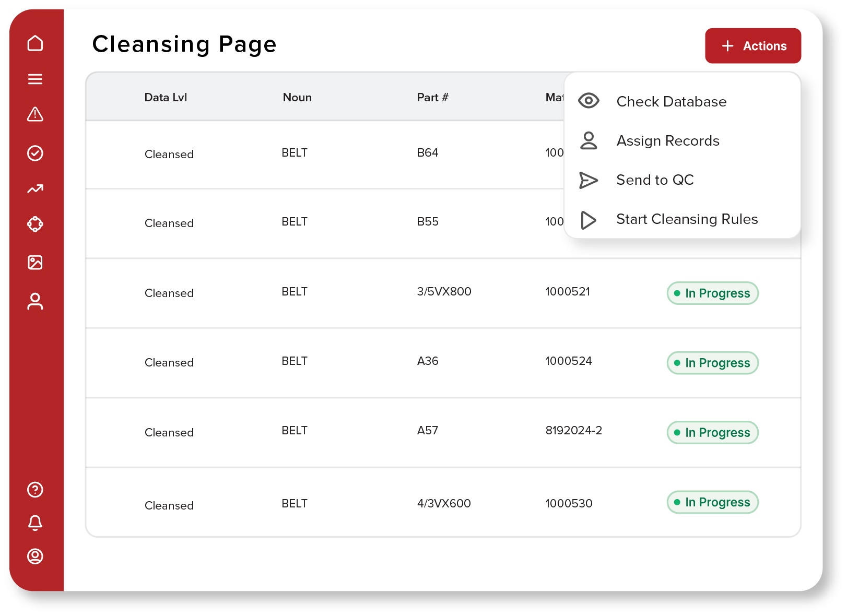Open the image gallery icon

point(35,262)
